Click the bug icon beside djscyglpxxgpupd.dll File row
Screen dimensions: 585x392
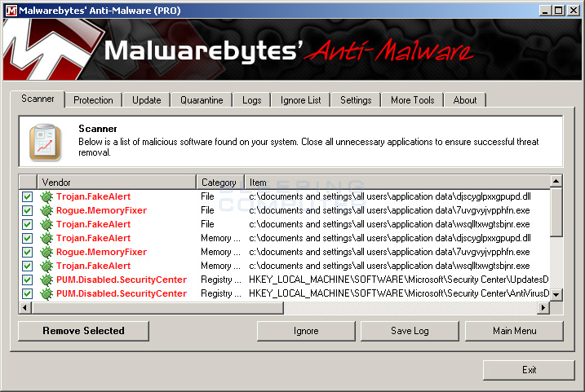[x=47, y=196]
